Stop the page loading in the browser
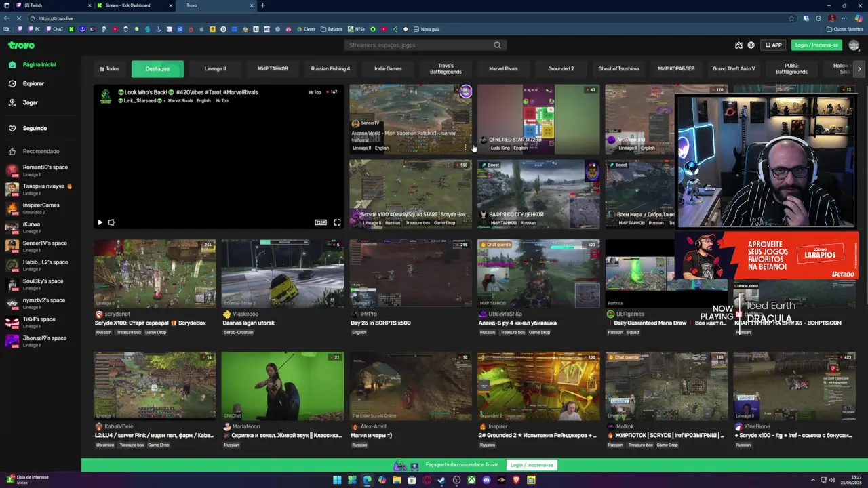868x488 pixels. [18, 18]
